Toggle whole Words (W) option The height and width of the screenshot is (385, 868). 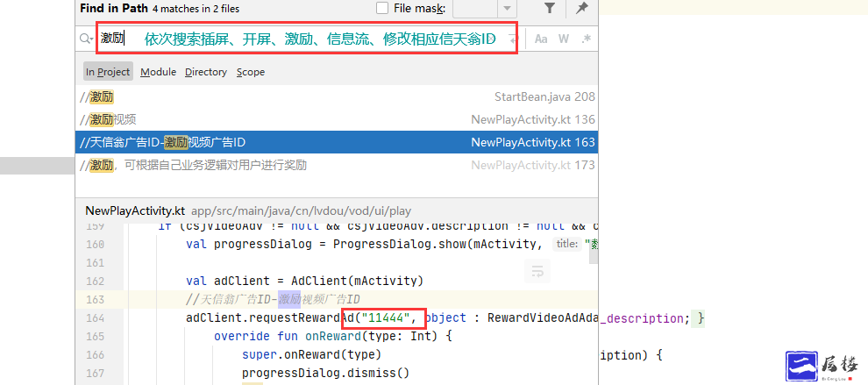click(x=564, y=39)
